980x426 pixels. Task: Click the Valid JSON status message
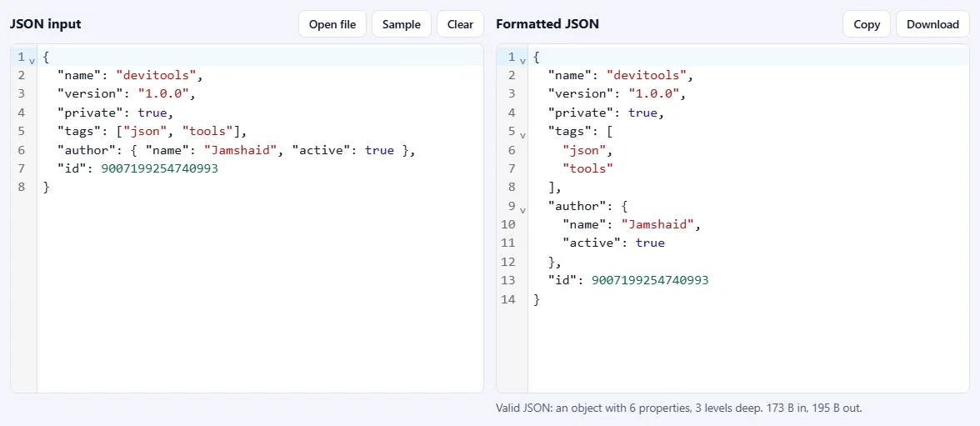(678, 408)
